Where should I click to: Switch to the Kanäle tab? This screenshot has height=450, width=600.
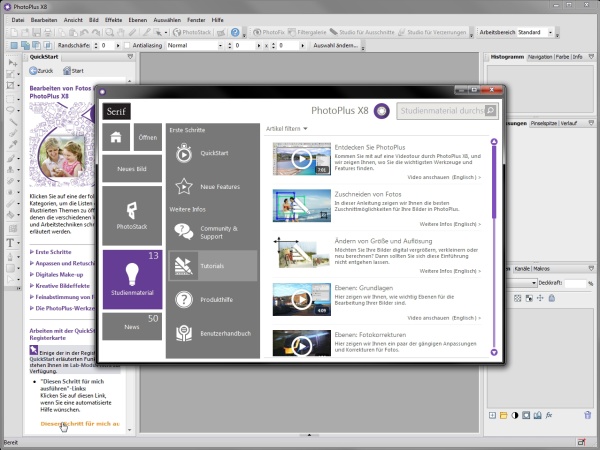[x=522, y=269]
